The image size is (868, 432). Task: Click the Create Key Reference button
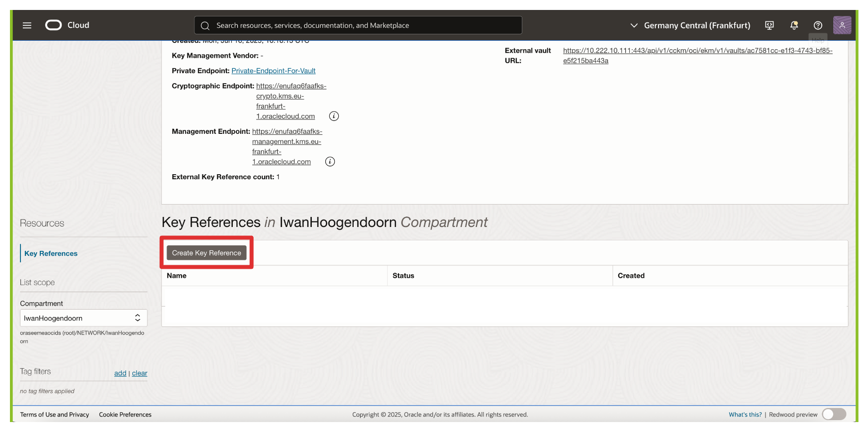[206, 253]
